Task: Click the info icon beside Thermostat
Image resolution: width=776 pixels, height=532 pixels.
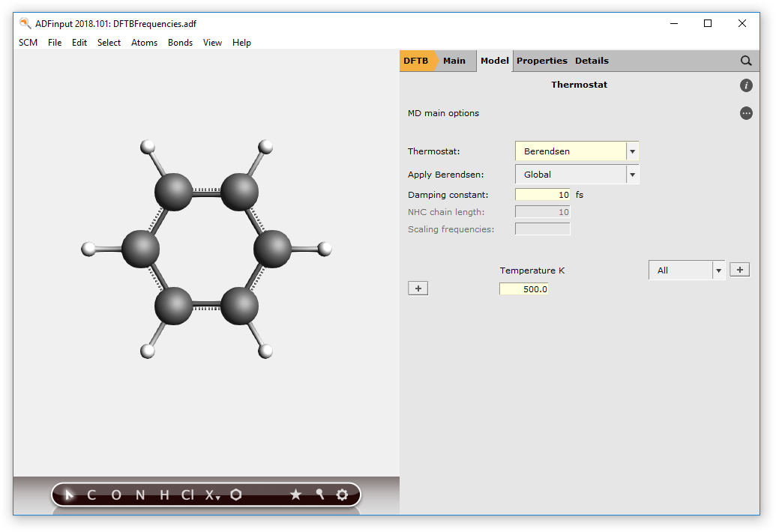Action: click(746, 85)
